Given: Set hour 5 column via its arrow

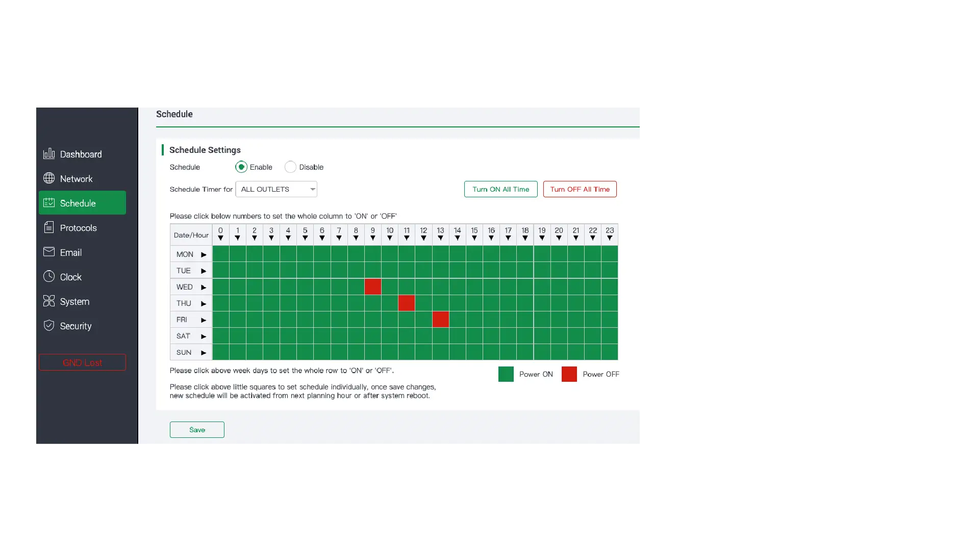Looking at the screenshot, I should coord(305,238).
